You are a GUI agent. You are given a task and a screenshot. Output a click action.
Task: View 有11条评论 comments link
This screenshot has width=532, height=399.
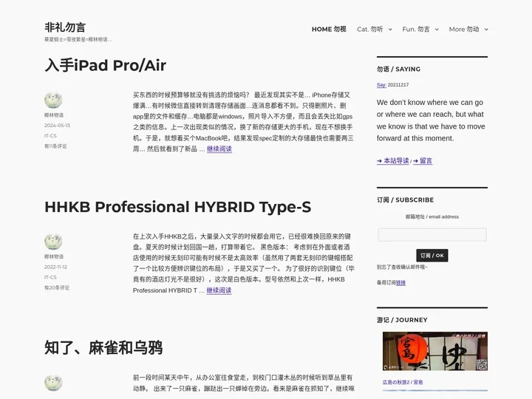click(55, 146)
